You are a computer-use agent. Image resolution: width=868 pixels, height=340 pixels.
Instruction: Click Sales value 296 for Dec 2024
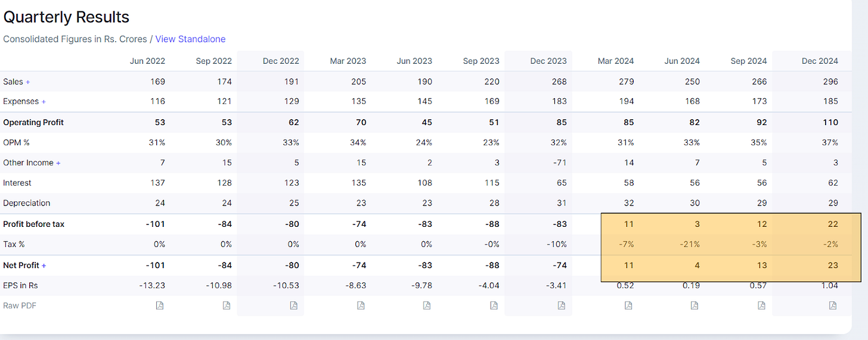(831, 82)
